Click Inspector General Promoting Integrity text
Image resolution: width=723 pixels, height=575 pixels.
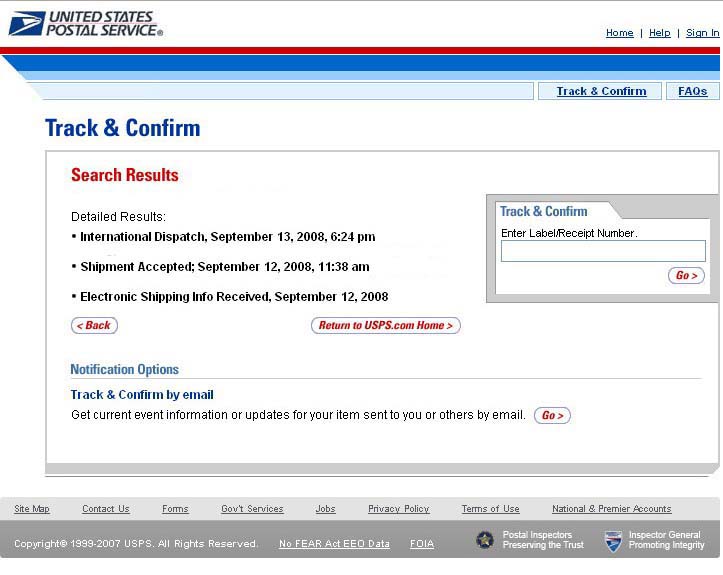pos(666,539)
